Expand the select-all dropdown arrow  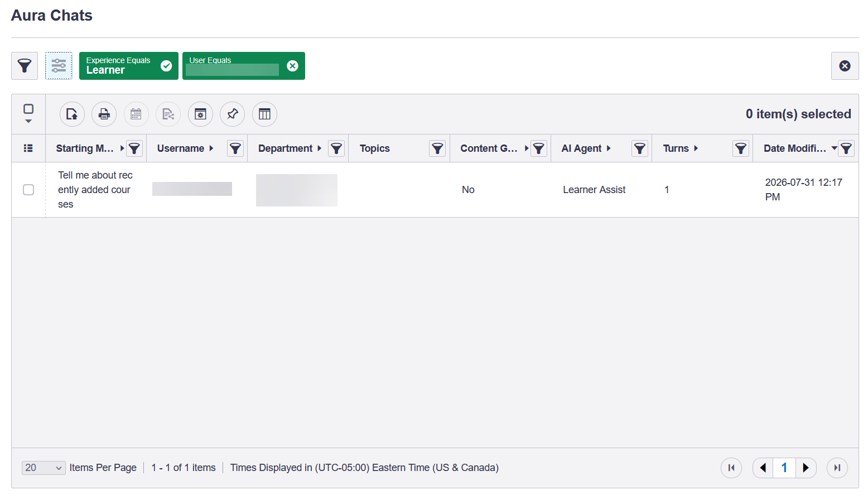28,121
